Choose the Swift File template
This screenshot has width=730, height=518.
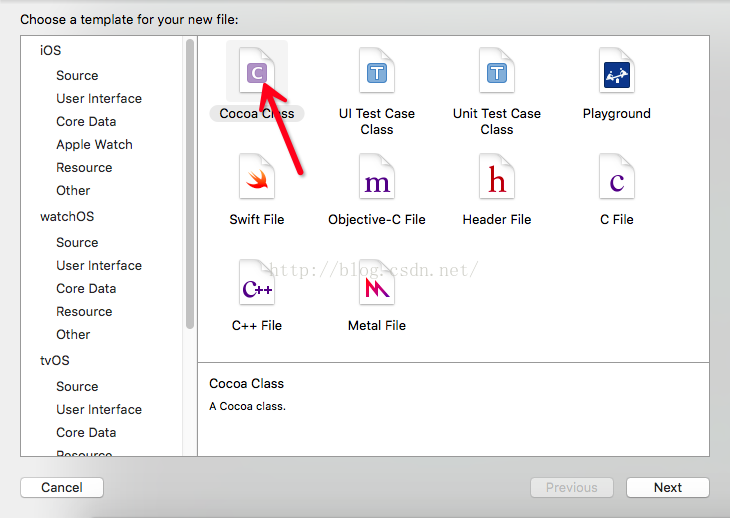point(257,180)
